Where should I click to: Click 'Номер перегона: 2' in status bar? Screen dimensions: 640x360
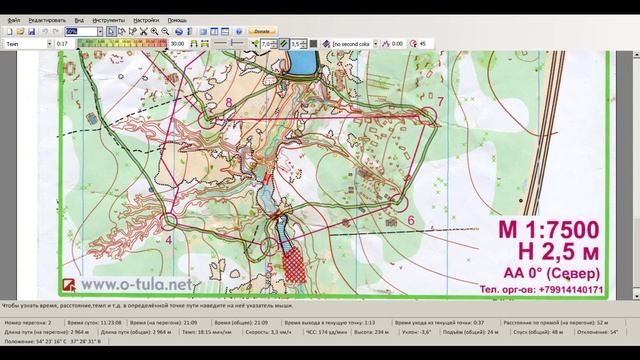point(28,322)
